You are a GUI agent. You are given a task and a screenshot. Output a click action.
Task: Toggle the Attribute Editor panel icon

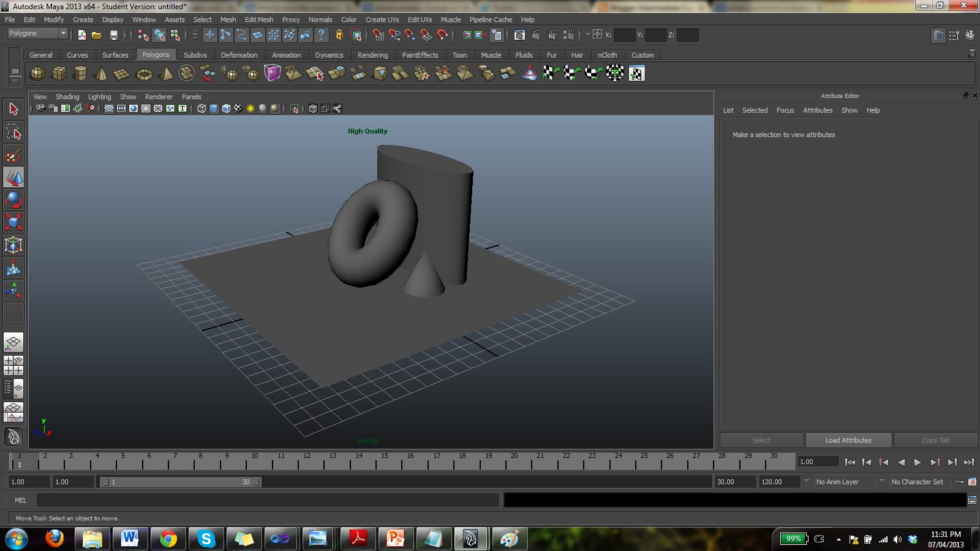[x=938, y=35]
